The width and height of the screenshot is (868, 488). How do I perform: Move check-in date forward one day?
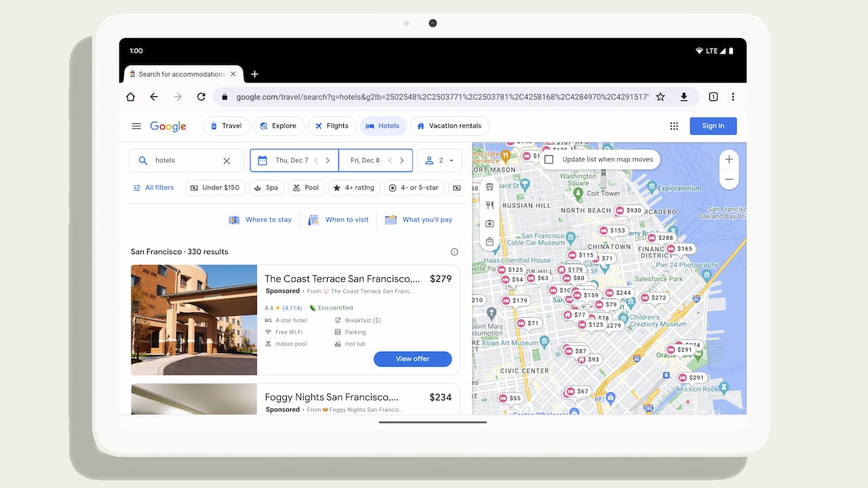point(328,161)
